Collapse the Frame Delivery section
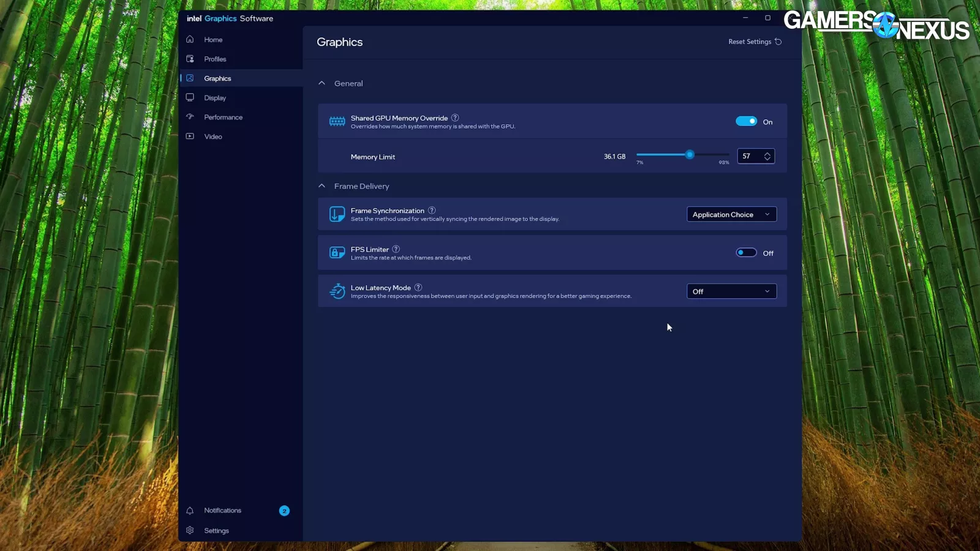 click(322, 186)
